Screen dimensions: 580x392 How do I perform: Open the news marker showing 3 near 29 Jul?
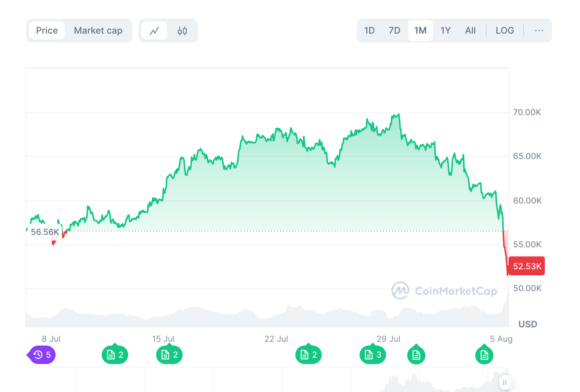[372, 355]
